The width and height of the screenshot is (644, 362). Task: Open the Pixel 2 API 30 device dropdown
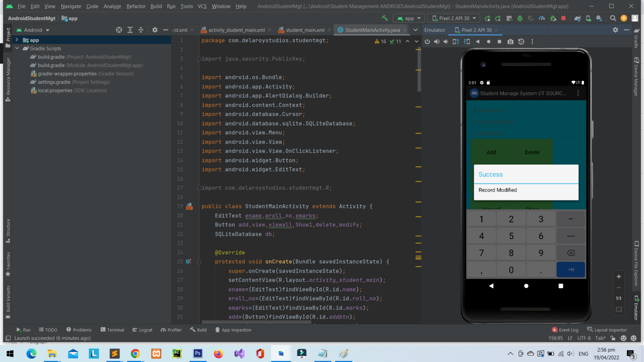454,18
